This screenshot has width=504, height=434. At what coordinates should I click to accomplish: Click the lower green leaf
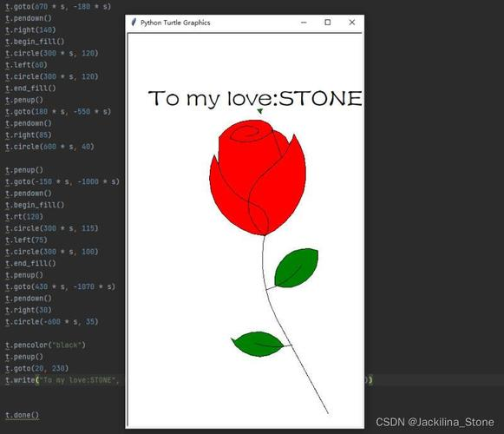pos(258,345)
